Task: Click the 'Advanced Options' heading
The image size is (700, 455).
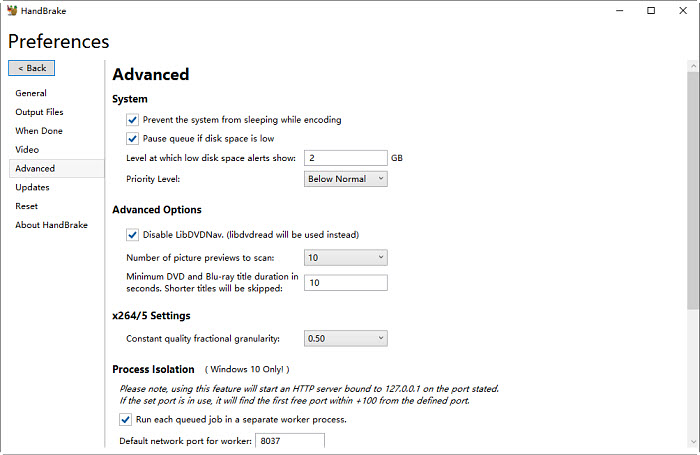Action: tap(157, 210)
